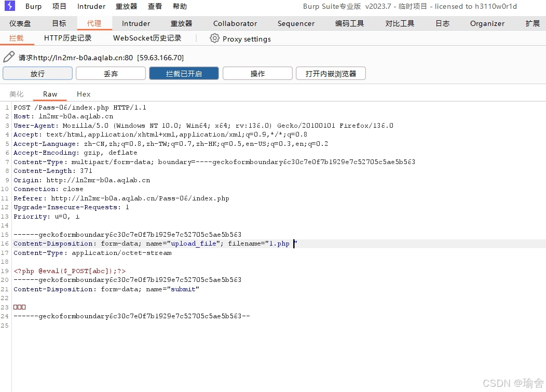
Task: Open the 编码工具 tab
Action: pos(350,23)
